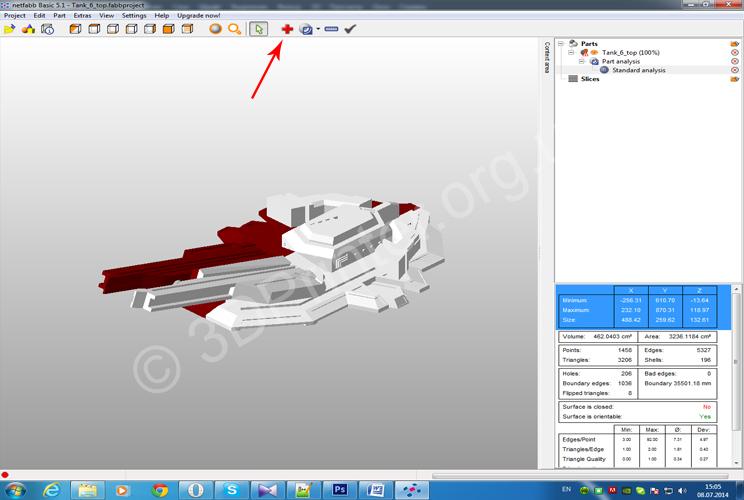Open Photoshop from the Windows taskbar

pyautogui.click(x=339, y=490)
